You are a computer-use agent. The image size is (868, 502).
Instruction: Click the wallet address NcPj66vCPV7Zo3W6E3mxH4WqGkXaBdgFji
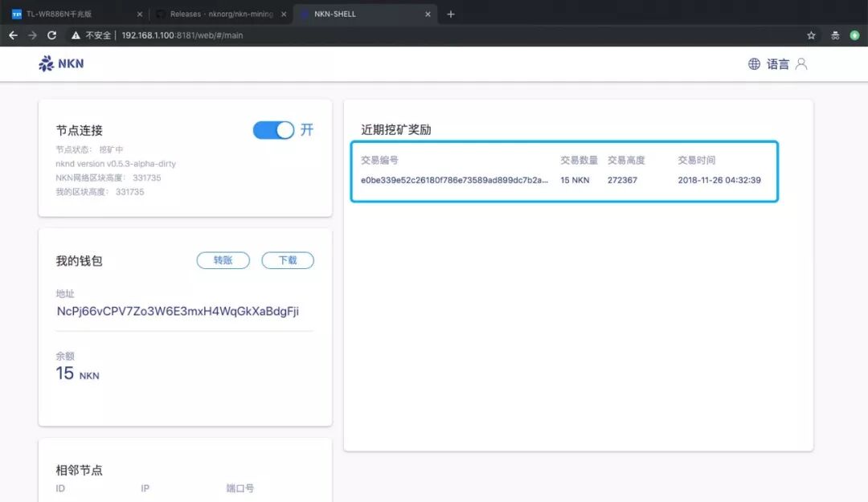point(178,311)
